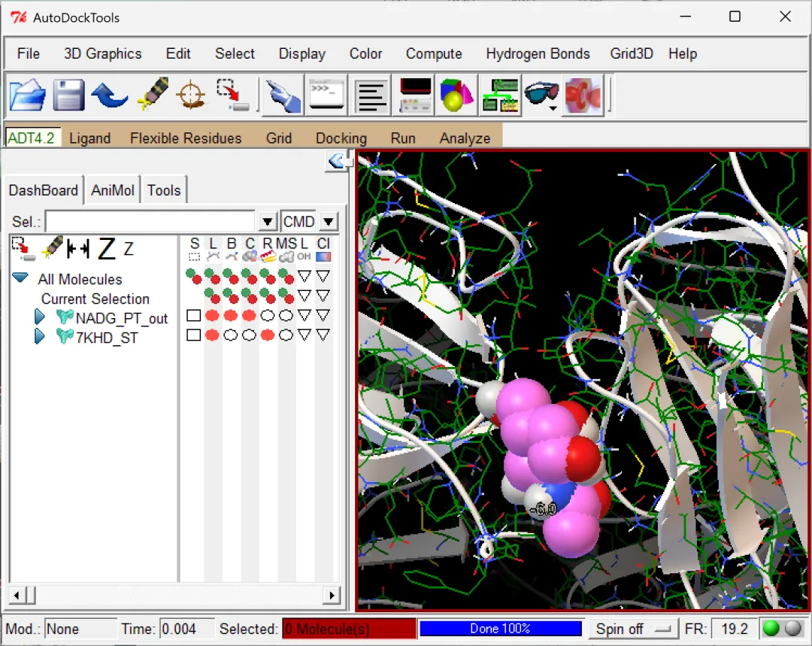Viewport: 812px width, 646px height.
Task: Open the Spin off dropdown
Action: point(633,629)
